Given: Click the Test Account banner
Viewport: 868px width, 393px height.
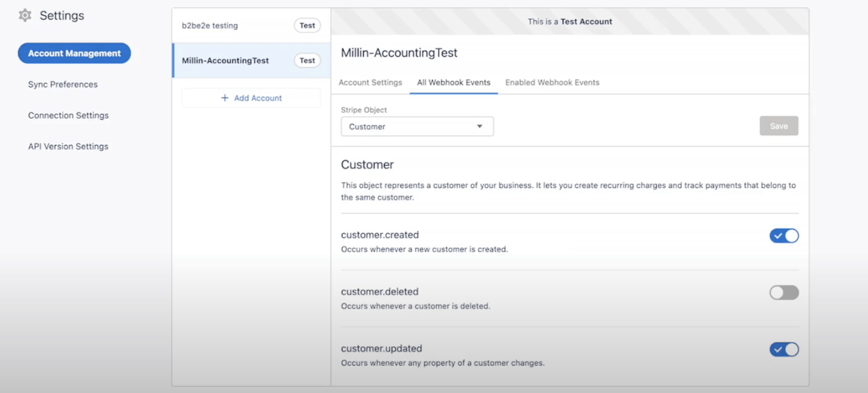Looking at the screenshot, I should pyautogui.click(x=570, y=22).
